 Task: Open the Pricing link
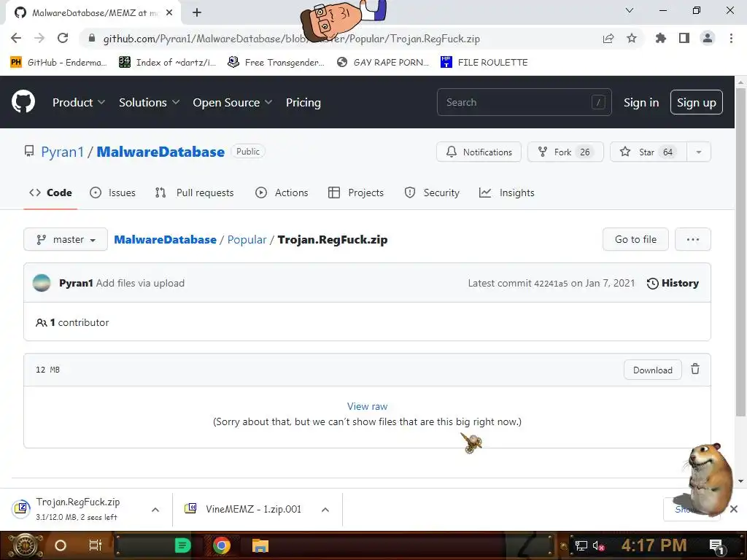pos(303,102)
